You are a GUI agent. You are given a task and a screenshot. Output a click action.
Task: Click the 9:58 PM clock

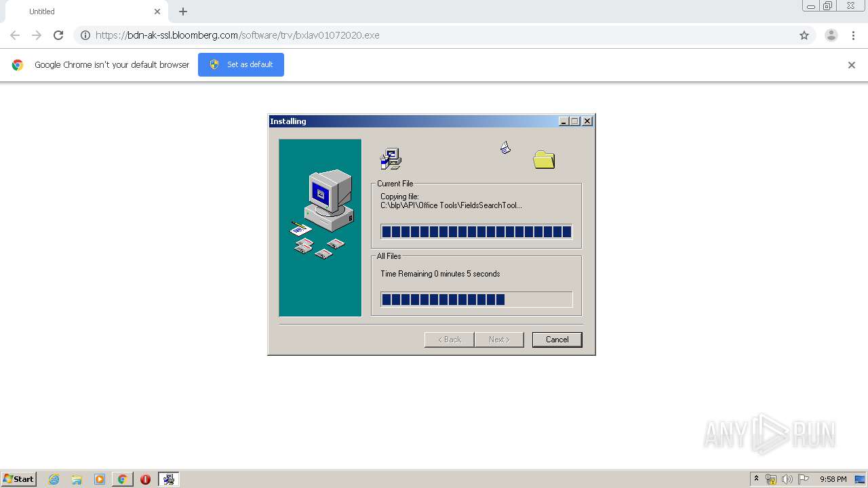point(833,479)
